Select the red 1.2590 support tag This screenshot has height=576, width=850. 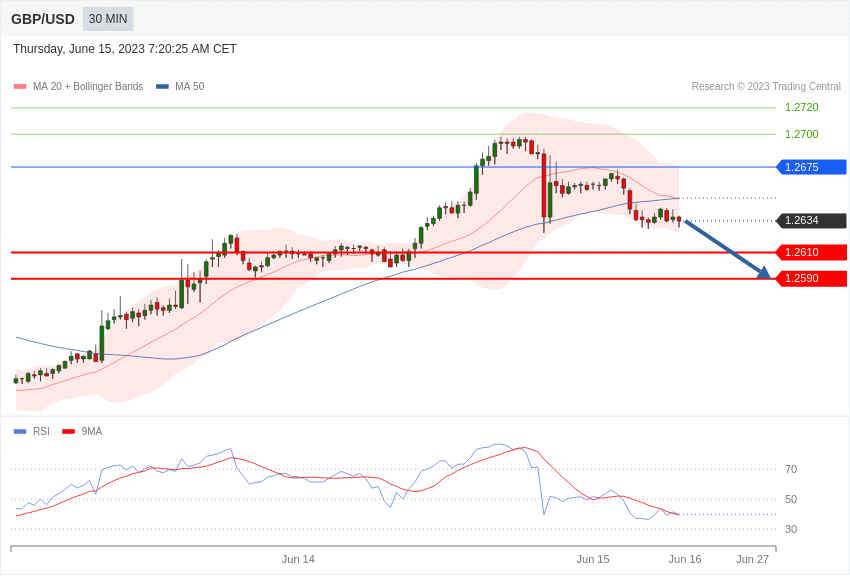pyautogui.click(x=811, y=279)
